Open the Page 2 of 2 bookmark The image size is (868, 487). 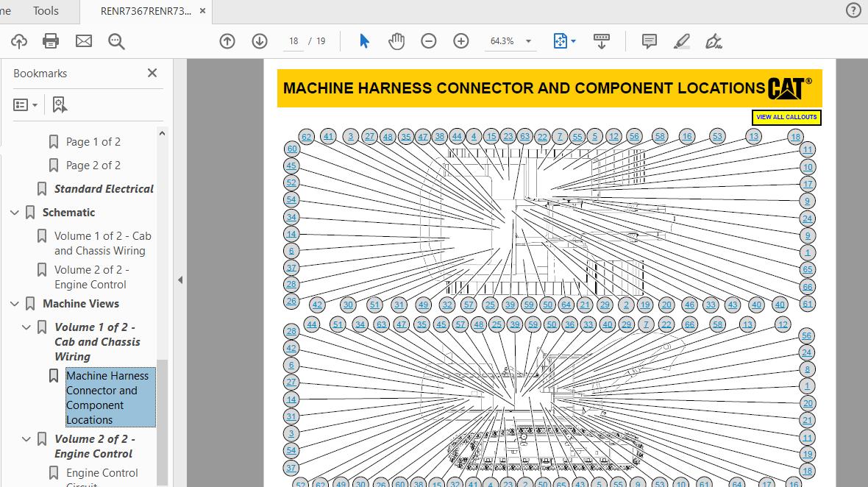click(93, 166)
